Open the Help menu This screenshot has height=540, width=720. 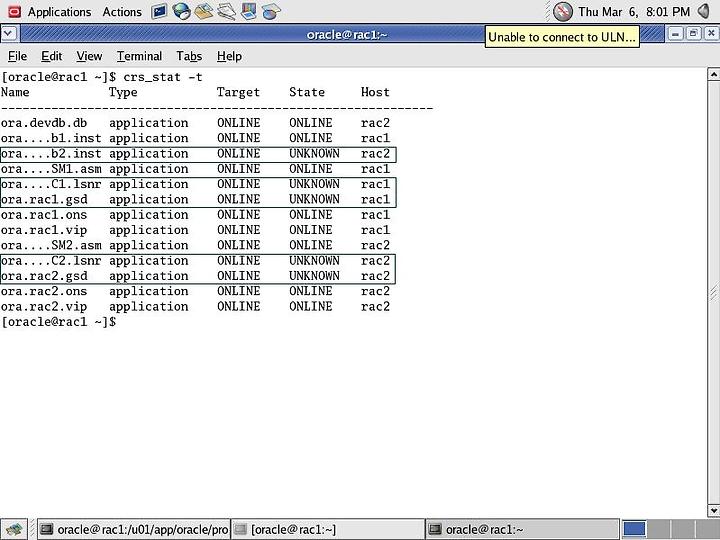[229, 56]
